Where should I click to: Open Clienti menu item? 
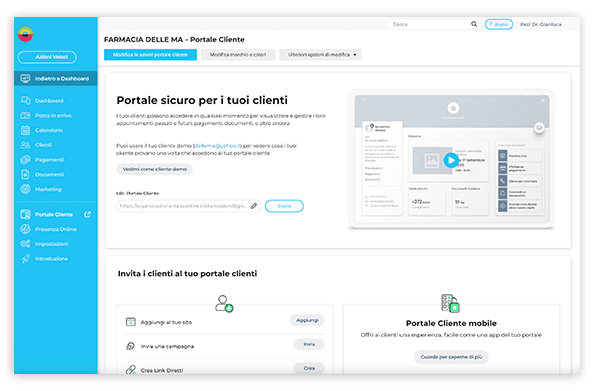click(43, 145)
